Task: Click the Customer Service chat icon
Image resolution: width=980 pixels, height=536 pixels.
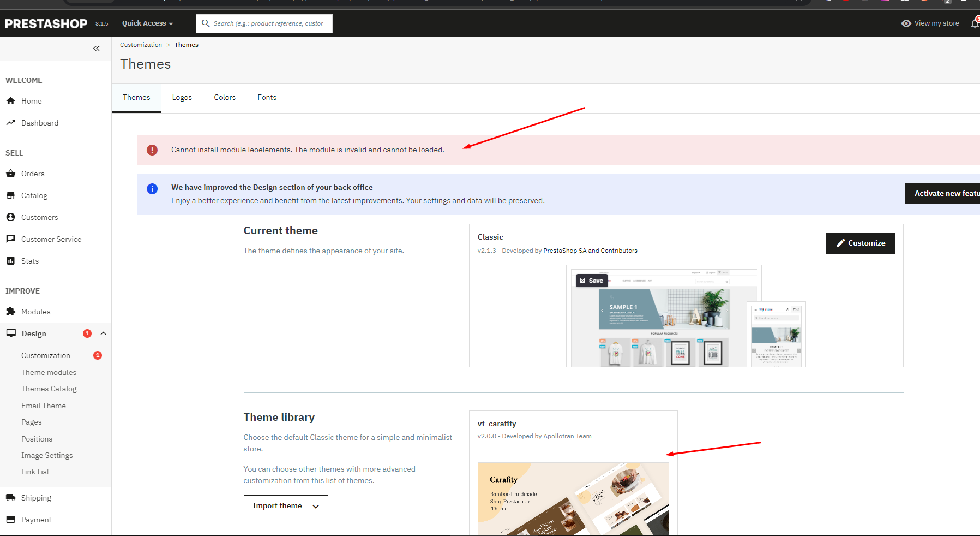Action: pyautogui.click(x=10, y=239)
